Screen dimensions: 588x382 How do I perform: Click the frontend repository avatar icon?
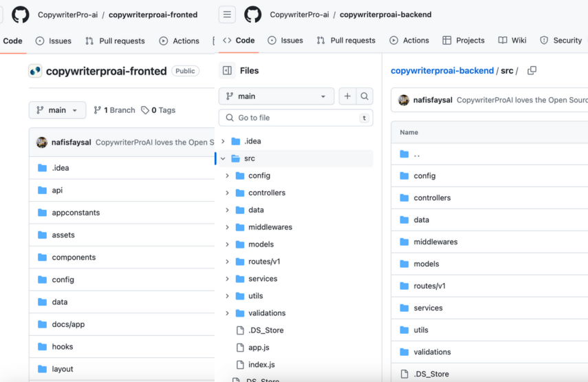click(x=35, y=71)
